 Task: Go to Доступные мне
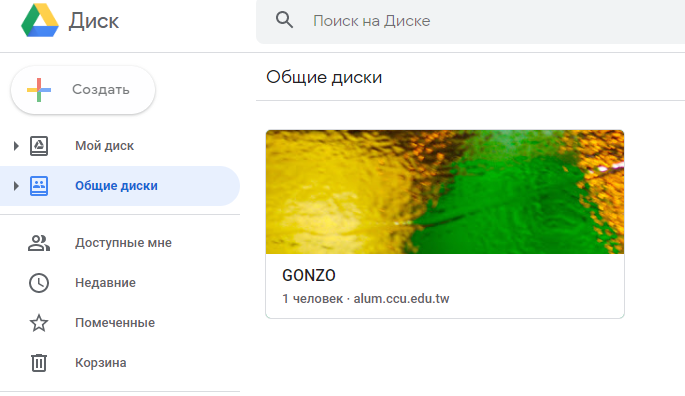(x=123, y=243)
